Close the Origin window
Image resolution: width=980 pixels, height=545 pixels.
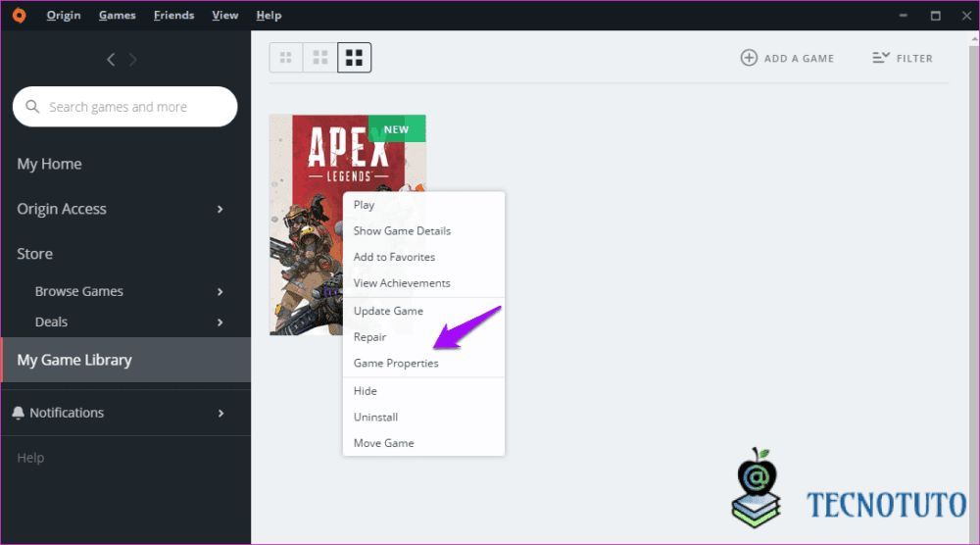966,15
